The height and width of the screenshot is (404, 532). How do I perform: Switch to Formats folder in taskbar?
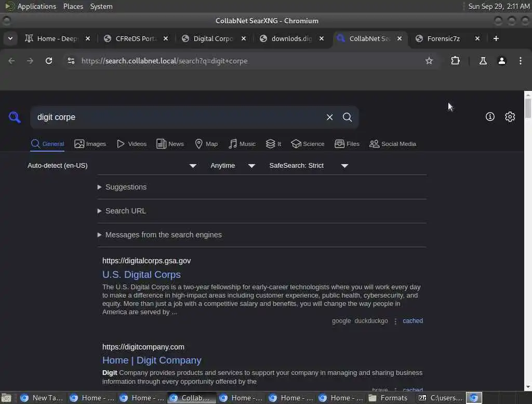(389, 398)
